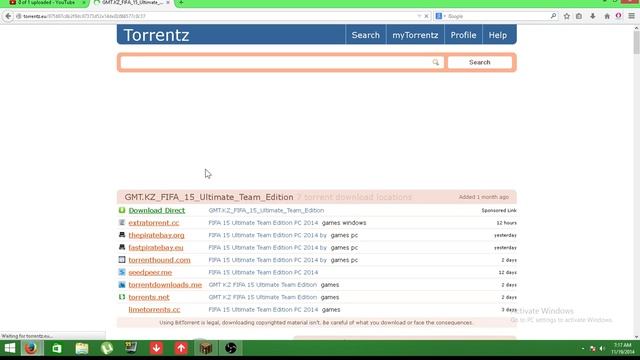Image resolution: width=640 pixels, height=360 pixels.
Task: Open the Windows Store taskbar icon
Action: [x=57, y=348]
